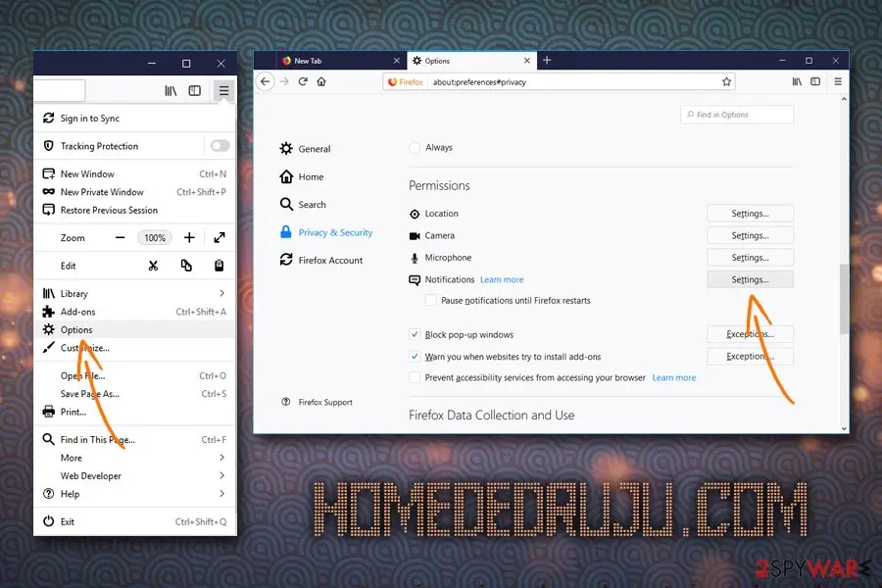Close the New Tab tab
882x588 pixels.
coord(396,61)
